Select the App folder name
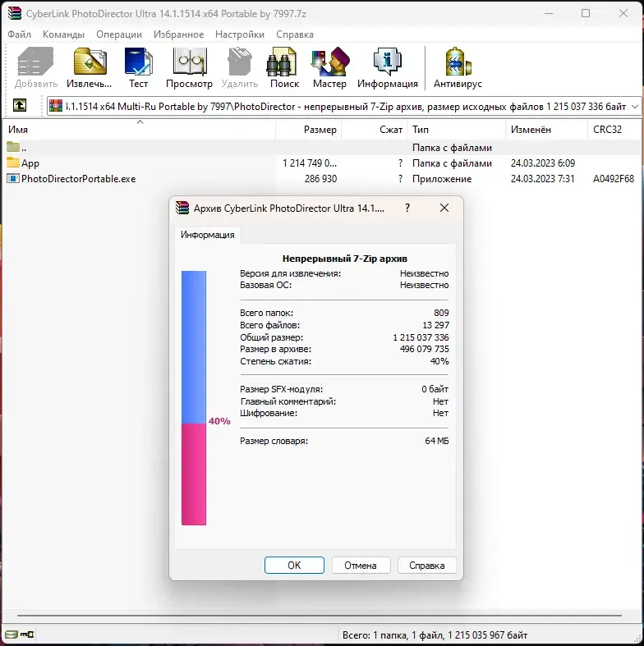Viewport: 644px width, 646px height. [30, 163]
